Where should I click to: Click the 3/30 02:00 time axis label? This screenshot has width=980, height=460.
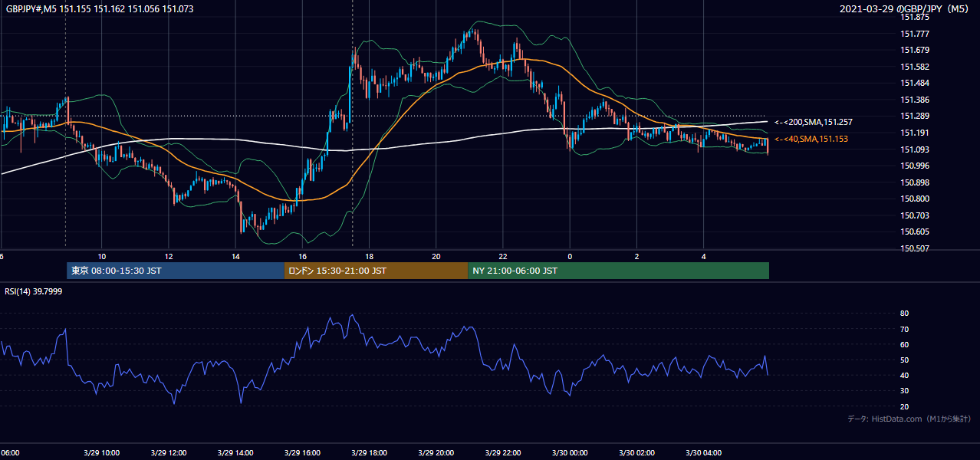tap(636, 453)
